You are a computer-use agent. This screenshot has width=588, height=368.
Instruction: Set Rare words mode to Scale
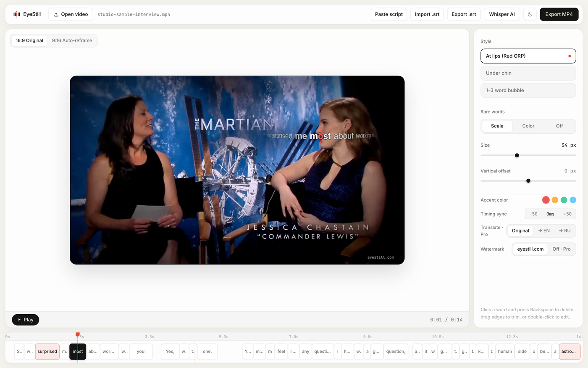click(497, 126)
